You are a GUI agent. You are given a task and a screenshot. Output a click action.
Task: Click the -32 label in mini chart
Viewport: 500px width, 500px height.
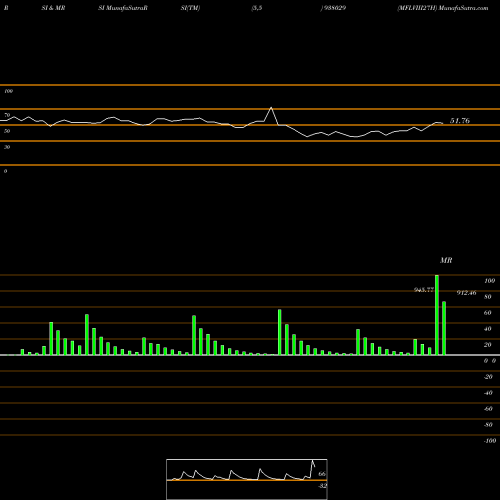click(x=322, y=486)
